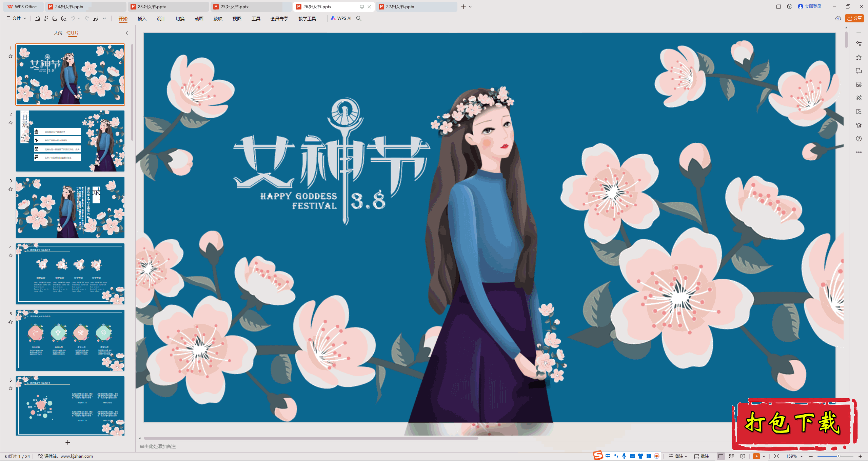Viewport: 868px width, 461px height.
Task: Expand the undo history dropdown arrow
Action: click(x=79, y=18)
